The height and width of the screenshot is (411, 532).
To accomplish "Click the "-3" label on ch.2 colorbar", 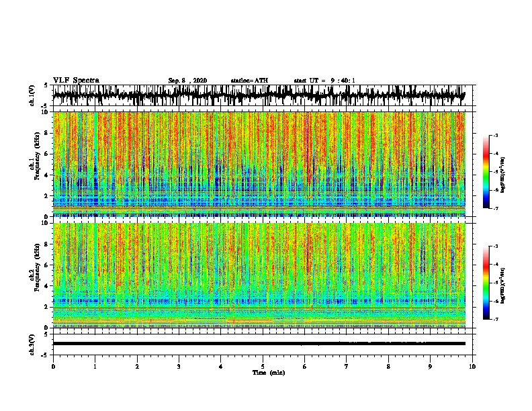I will [495, 246].
